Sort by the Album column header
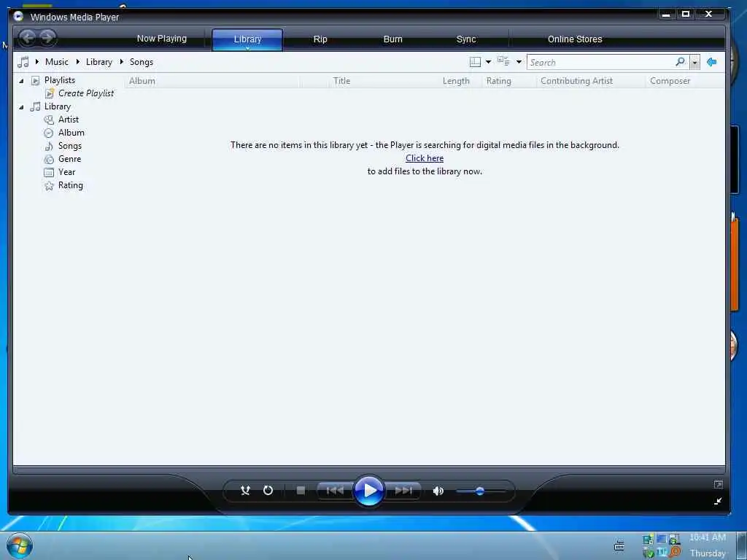 [x=142, y=81]
